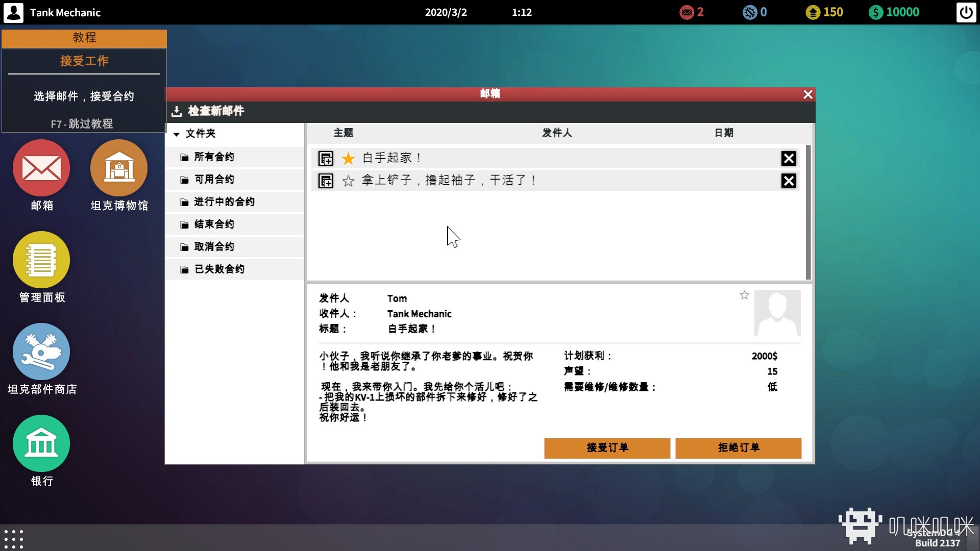Image resolution: width=980 pixels, height=551 pixels.
Task: Click contract icon of 白手起家 row
Action: tap(326, 158)
